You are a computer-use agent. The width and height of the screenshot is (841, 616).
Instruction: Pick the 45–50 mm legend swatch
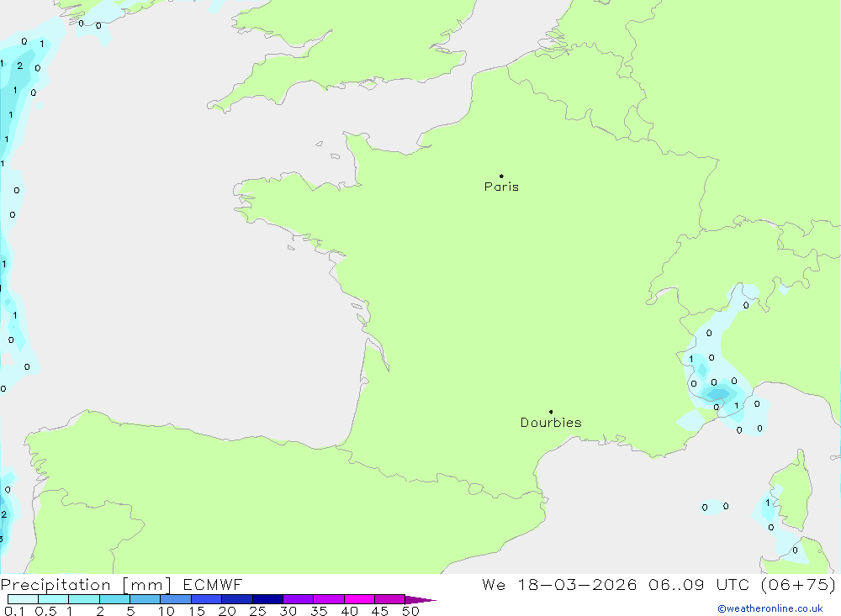390,599
